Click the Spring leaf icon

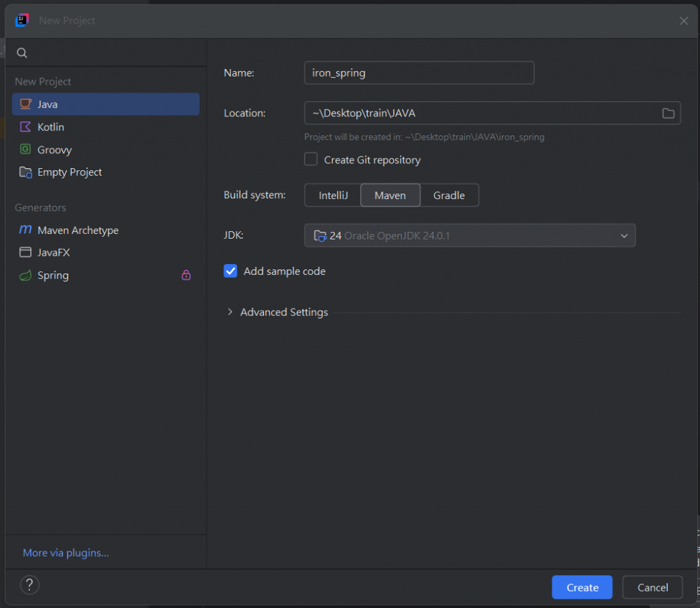pos(25,275)
